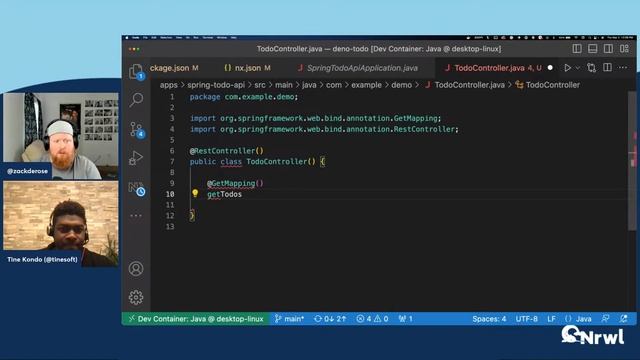Viewport: 640px width, 360px height.
Task: Open problems: 4 errors 0 warnings
Action: pos(372,319)
